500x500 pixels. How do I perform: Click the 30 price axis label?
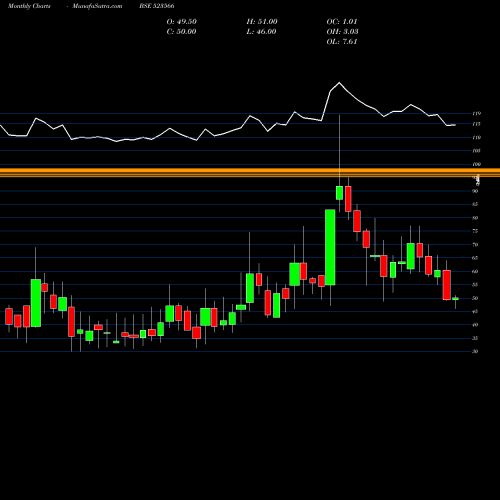(475, 352)
